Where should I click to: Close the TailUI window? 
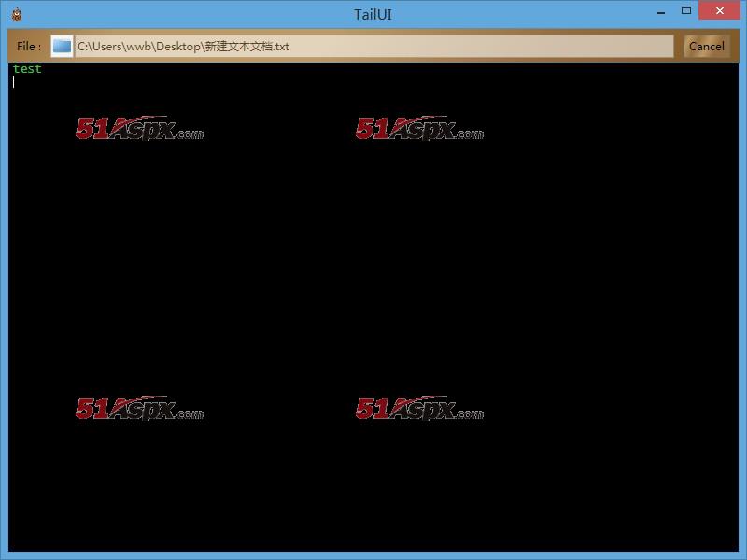point(719,10)
